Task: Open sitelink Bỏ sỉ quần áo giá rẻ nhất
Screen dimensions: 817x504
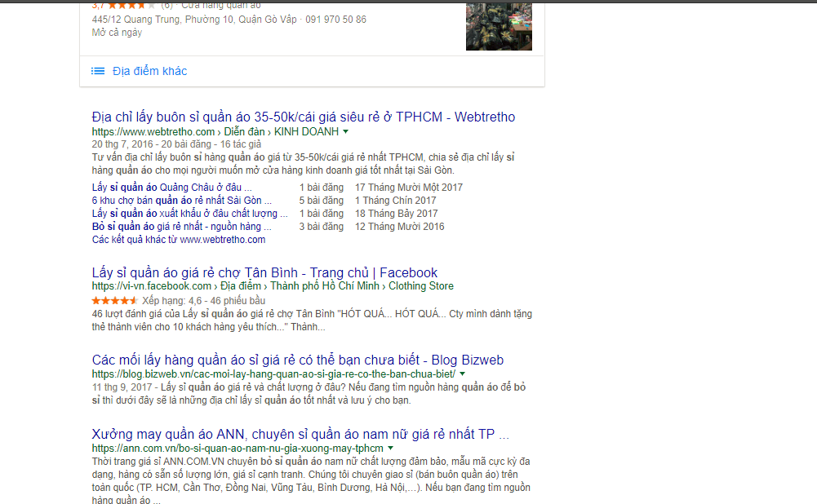Action: coord(181,227)
